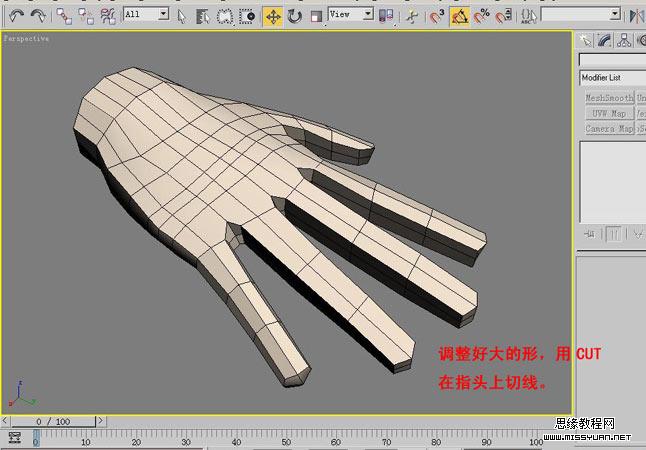646x450 pixels.
Task: Select the Unlink Selection tool
Action: click(x=86, y=16)
